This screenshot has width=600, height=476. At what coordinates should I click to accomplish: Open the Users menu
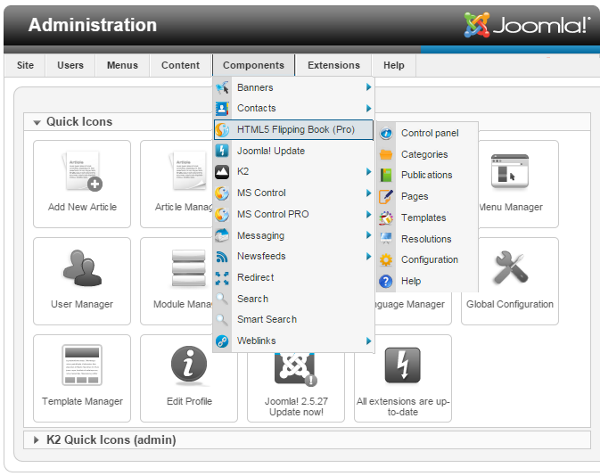pos(70,65)
